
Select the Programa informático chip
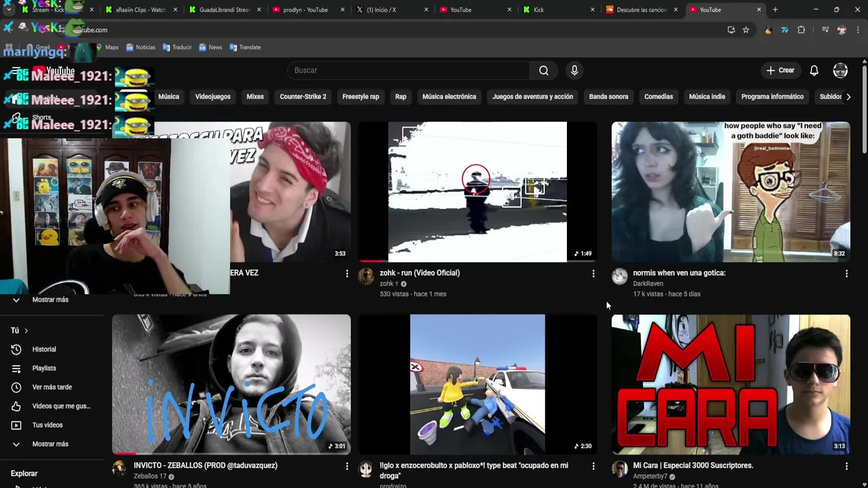[x=772, y=97]
